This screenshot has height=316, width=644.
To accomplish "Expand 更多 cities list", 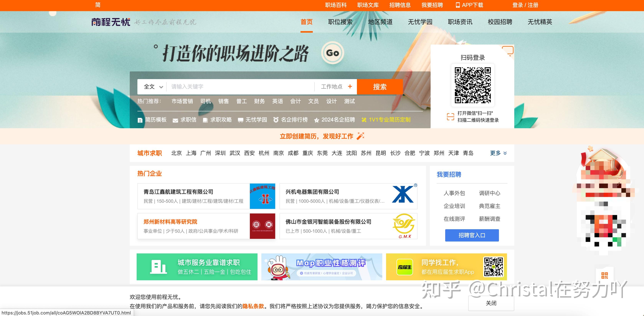I will click(498, 153).
